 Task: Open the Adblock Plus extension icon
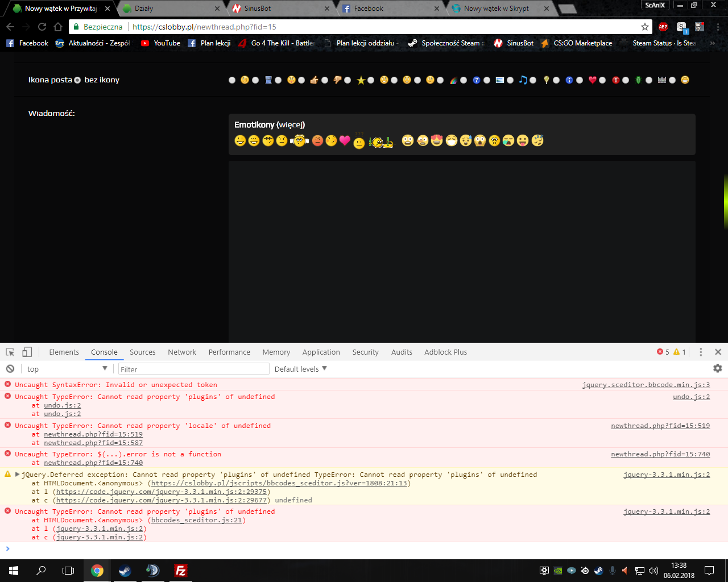pyautogui.click(x=663, y=27)
